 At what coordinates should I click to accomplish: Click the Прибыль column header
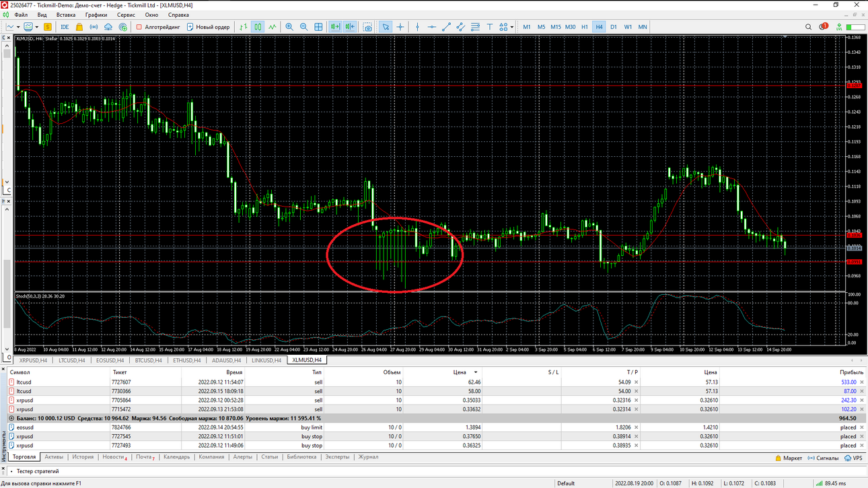(x=852, y=372)
